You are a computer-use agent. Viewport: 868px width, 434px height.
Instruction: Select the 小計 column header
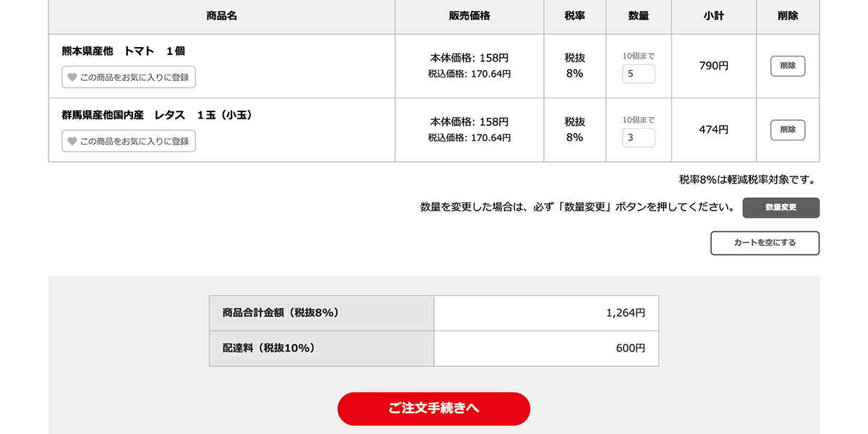pyautogui.click(x=714, y=16)
